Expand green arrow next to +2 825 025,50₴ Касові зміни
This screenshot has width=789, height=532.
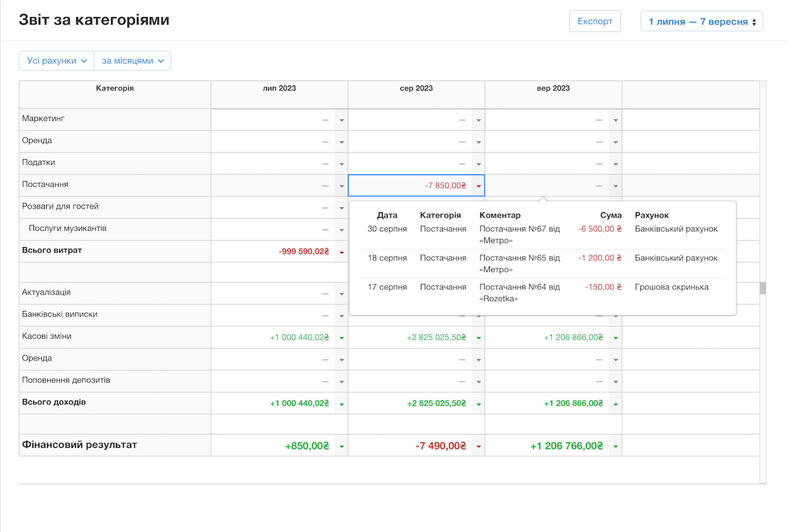[x=479, y=337]
